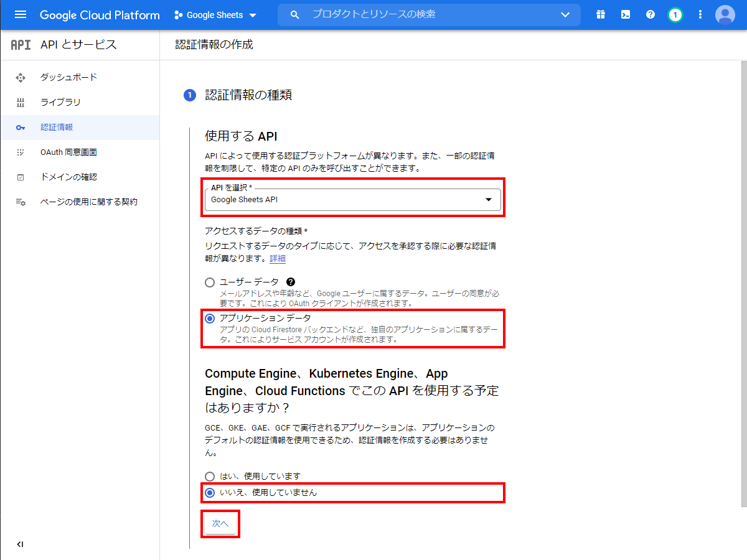Click the settings list icon beside ページの使用に関する契約

point(21,202)
